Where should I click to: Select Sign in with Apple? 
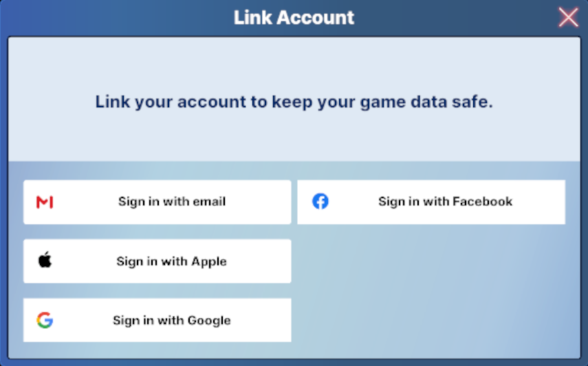pos(157,261)
